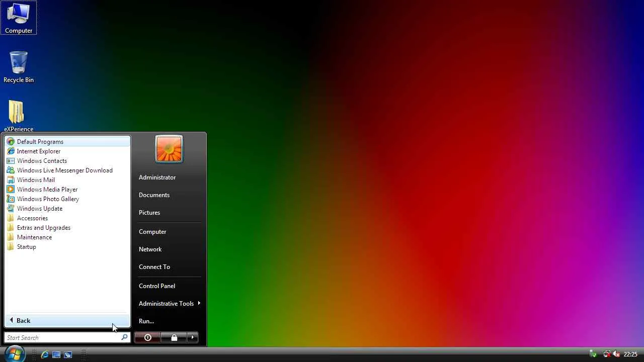Viewport: 644px width, 362px height.
Task: Expand the Extras and Upgrades folder
Action: pyautogui.click(x=67, y=228)
